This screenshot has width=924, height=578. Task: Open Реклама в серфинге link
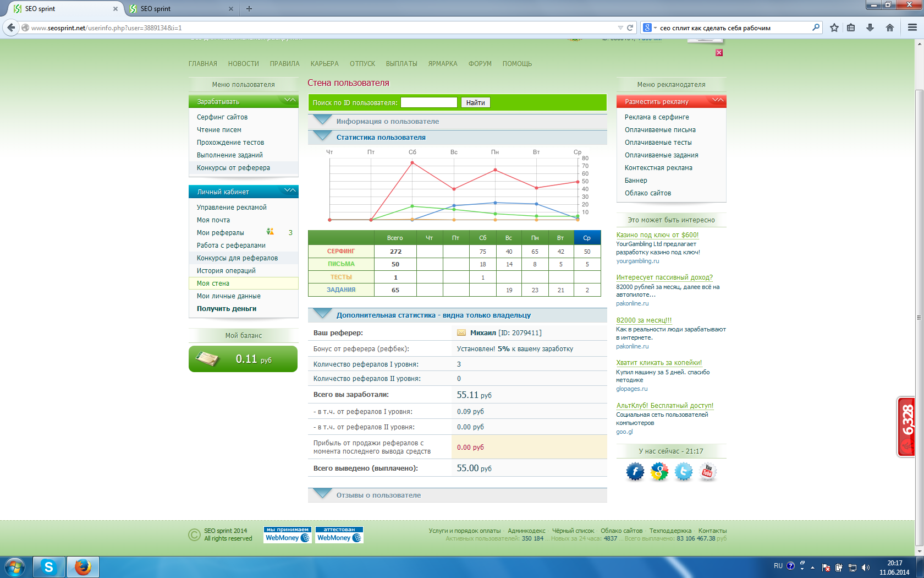[x=657, y=117]
